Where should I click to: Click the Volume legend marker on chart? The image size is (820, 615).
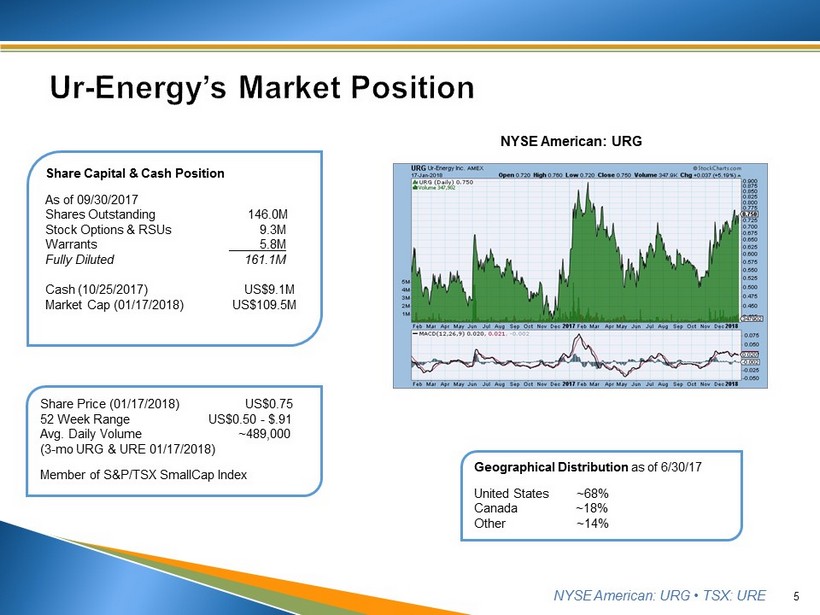click(x=416, y=187)
